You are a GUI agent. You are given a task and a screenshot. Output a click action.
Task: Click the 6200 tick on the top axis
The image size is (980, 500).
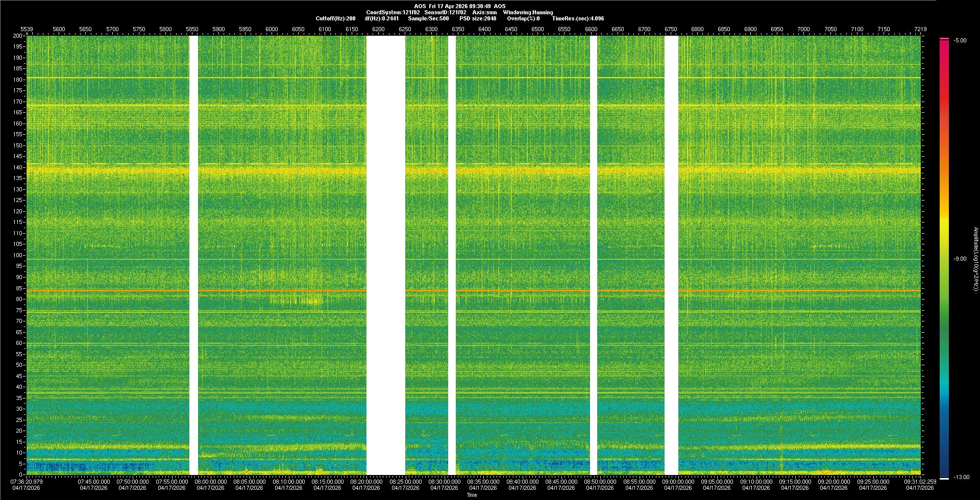[x=378, y=29]
